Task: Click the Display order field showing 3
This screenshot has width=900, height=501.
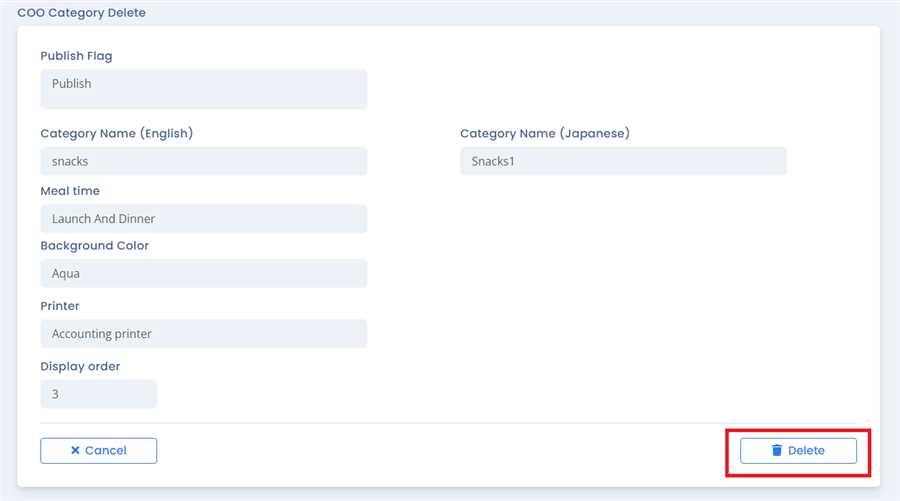Action: pos(98,394)
